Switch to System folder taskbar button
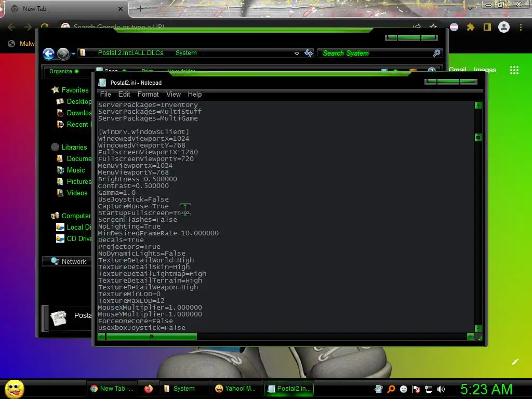Viewport: 532px width, 399px height. (x=184, y=389)
